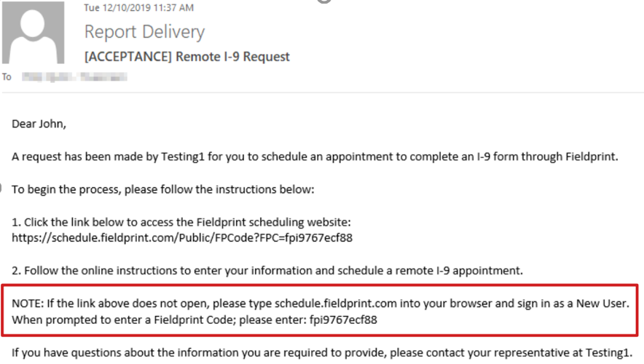Viewport: 644px width, 364px height.
Task: Click the step 2 Follow the online instructions line
Action: point(267,271)
